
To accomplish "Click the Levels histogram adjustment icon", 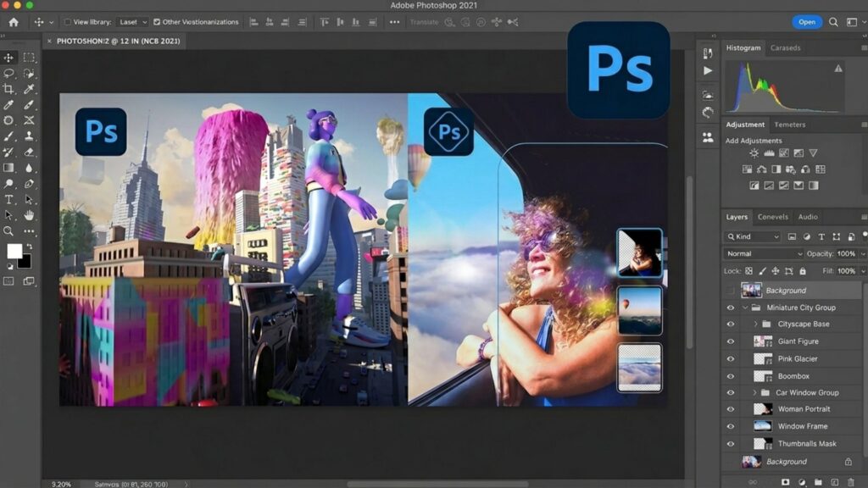I will 769,153.
